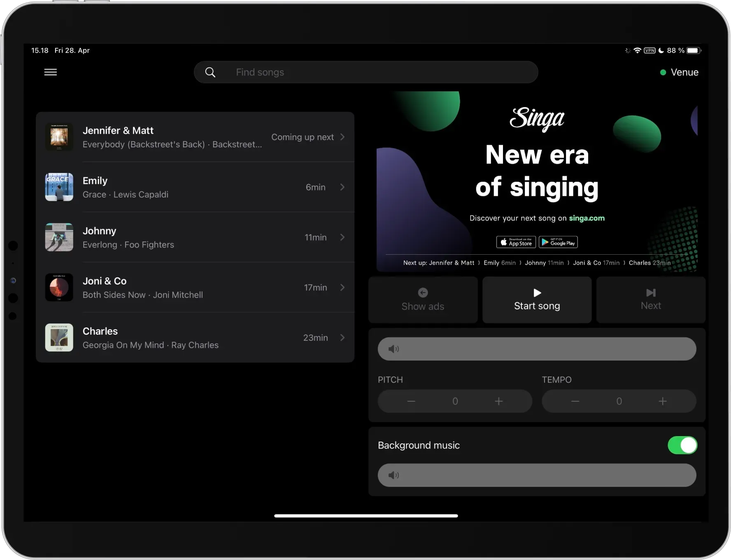Decrease pitch with minus button
731x560 pixels.
coord(411,401)
